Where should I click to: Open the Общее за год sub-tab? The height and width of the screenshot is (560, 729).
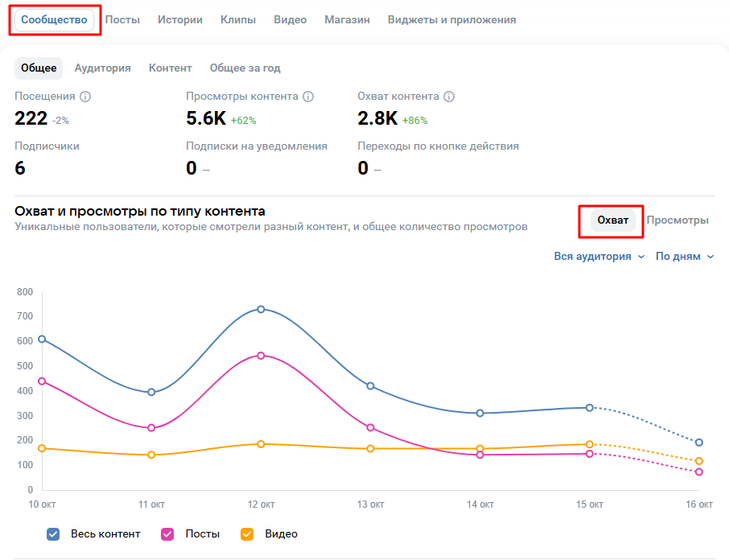245,68
